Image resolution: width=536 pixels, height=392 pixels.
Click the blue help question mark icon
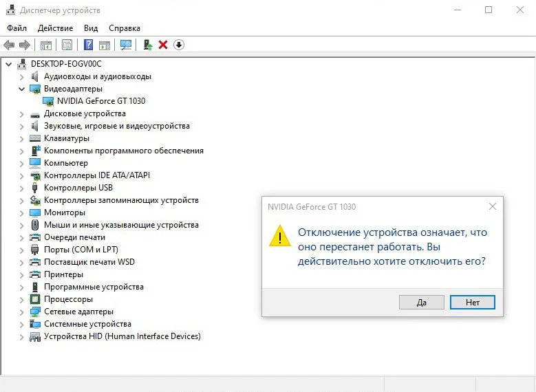click(88, 45)
